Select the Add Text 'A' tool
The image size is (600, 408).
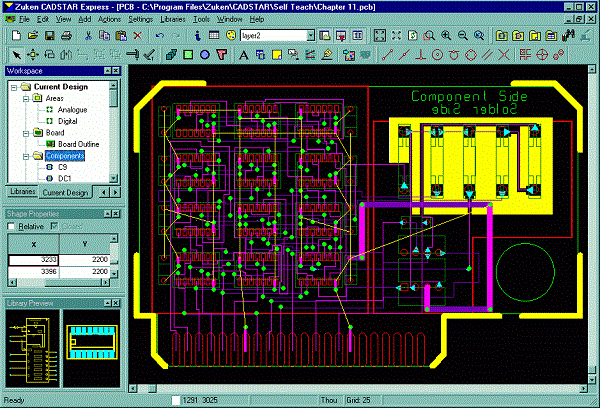pos(243,55)
